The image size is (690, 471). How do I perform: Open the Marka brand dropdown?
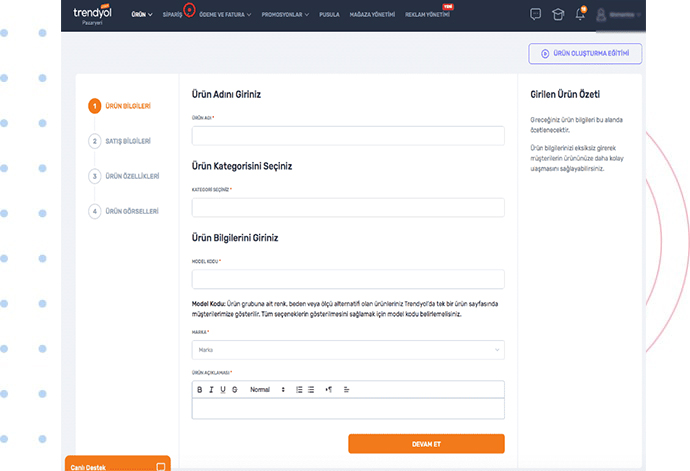pyautogui.click(x=348, y=350)
